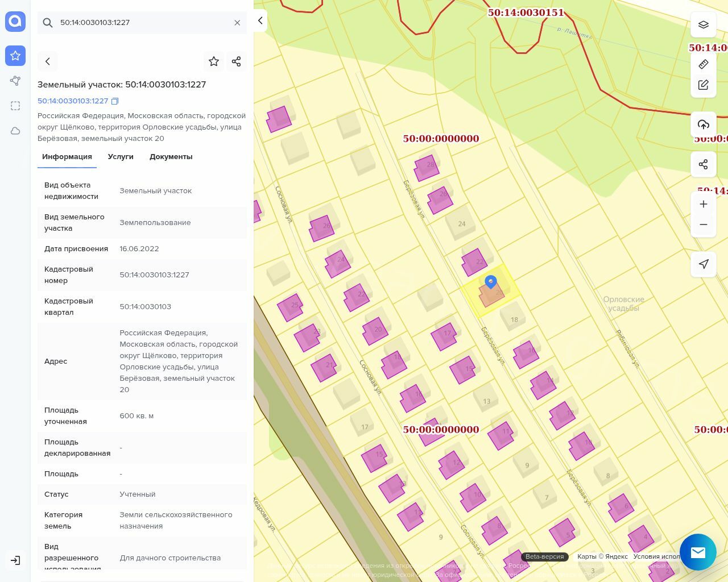Open the login/exit icon at bottom left
The height and width of the screenshot is (582, 728).
15,560
